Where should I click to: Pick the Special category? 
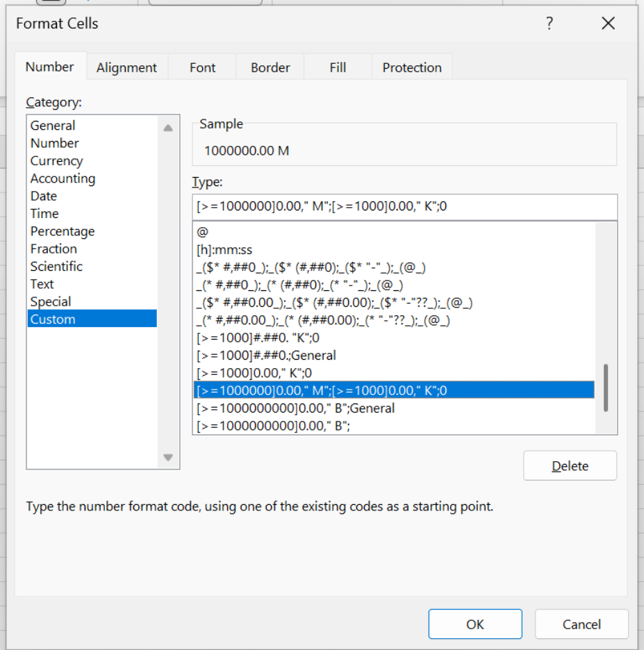click(92, 301)
